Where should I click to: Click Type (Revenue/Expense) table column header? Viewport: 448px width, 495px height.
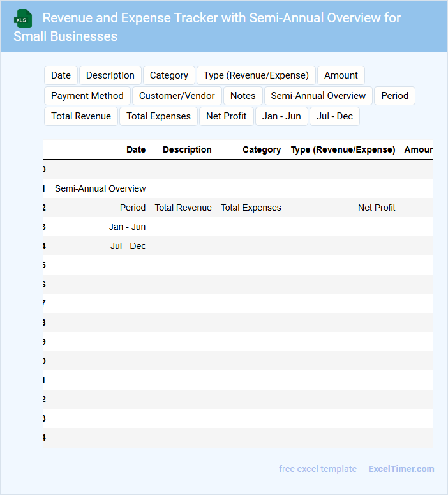(343, 149)
